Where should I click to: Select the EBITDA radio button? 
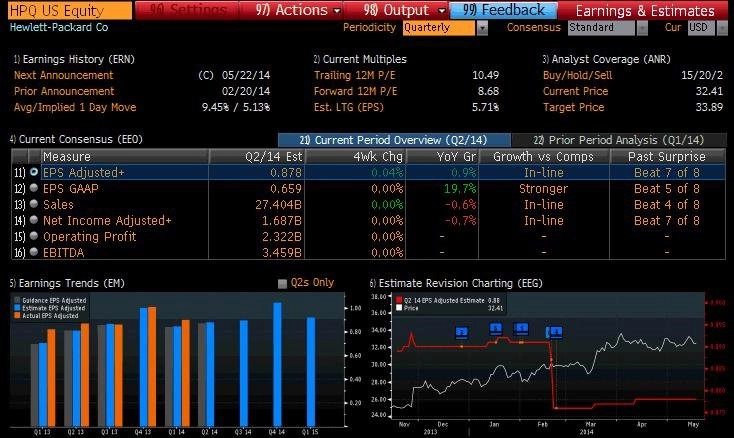click(34, 252)
